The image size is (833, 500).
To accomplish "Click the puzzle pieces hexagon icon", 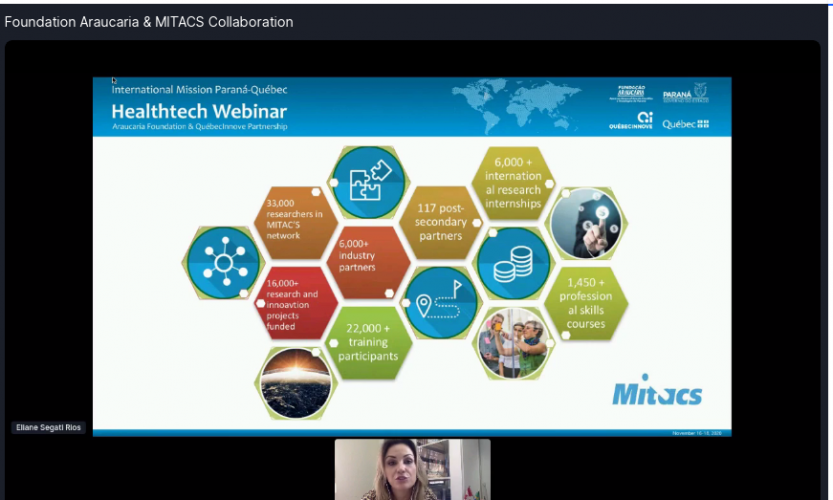I will tap(369, 183).
